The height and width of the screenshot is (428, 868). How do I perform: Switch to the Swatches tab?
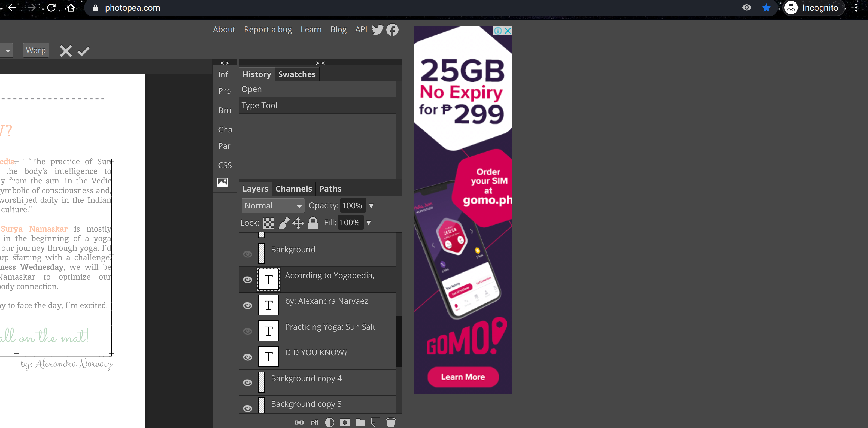297,74
